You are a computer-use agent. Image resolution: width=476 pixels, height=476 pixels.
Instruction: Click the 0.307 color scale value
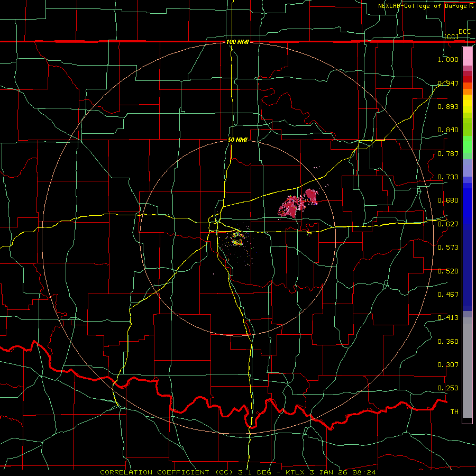click(x=448, y=365)
